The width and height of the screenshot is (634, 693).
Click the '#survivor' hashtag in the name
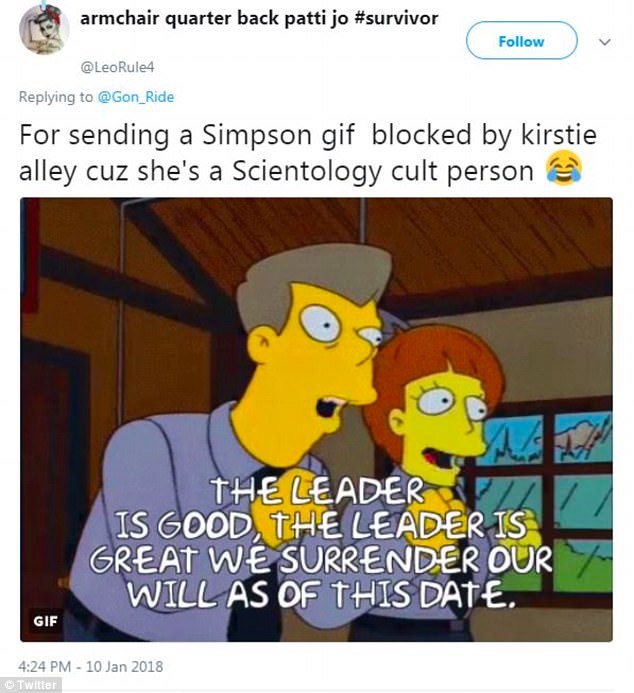pyautogui.click(x=396, y=18)
